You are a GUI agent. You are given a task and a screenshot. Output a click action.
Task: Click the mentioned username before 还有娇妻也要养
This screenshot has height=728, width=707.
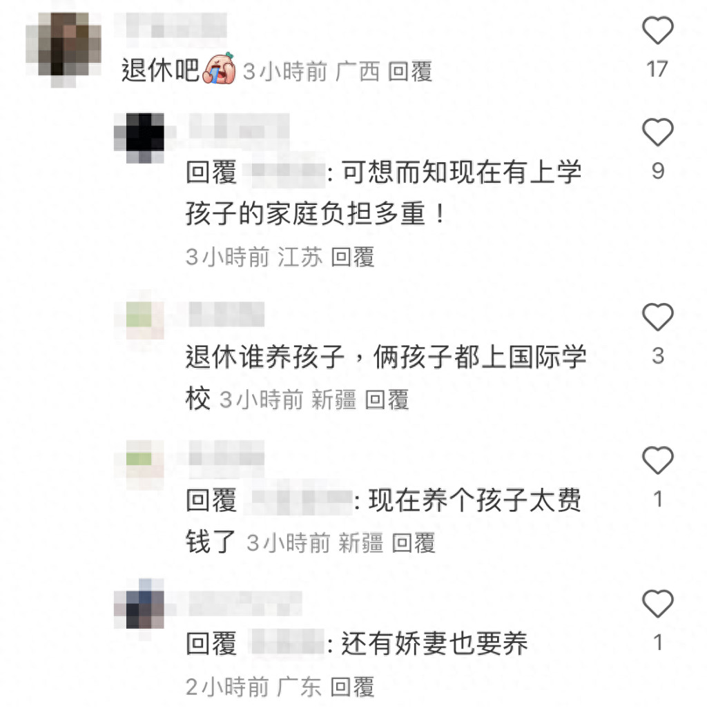click(288, 643)
